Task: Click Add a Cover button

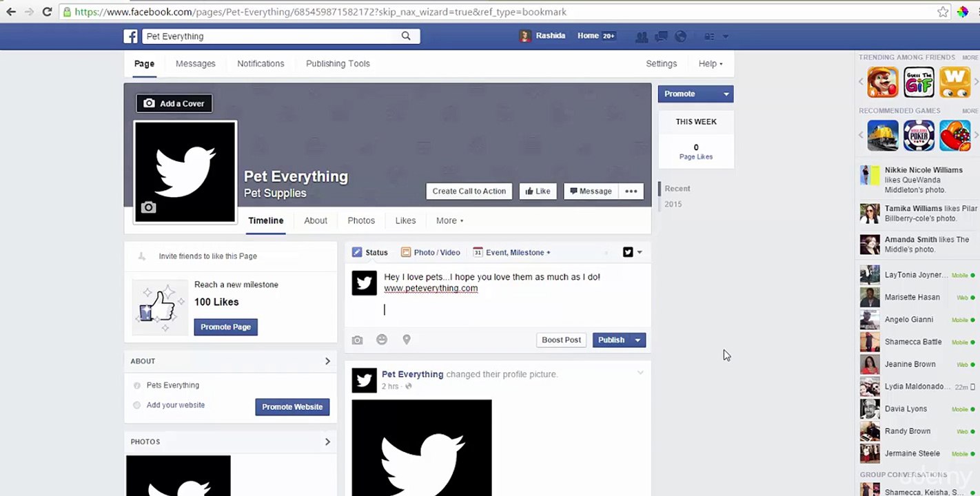Action: (174, 103)
